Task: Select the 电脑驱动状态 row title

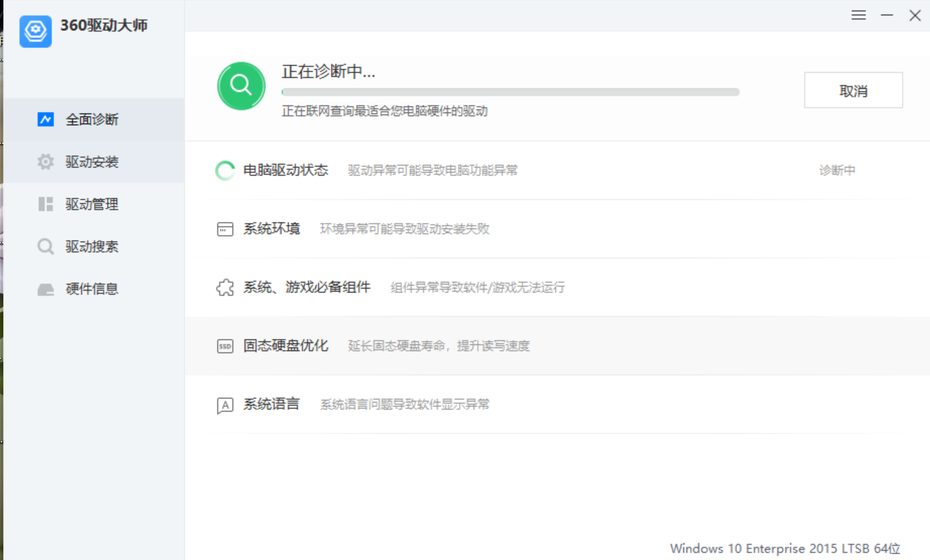Action: [286, 170]
